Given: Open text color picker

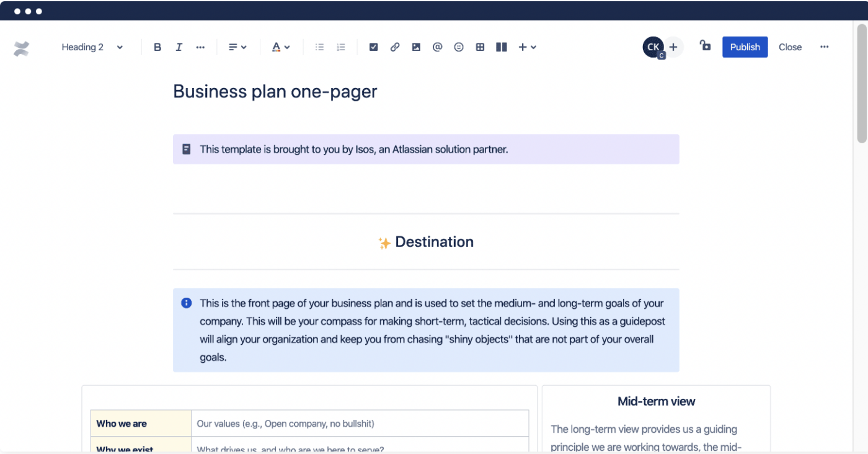Looking at the screenshot, I should click(281, 47).
